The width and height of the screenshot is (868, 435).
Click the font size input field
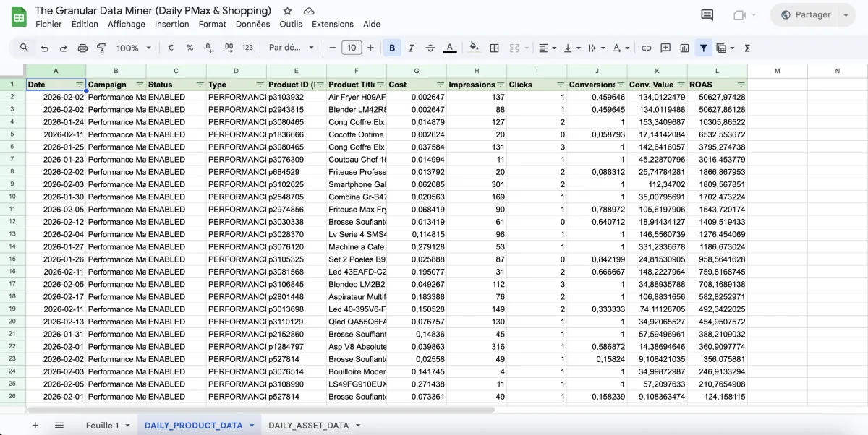click(x=352, y=48)
